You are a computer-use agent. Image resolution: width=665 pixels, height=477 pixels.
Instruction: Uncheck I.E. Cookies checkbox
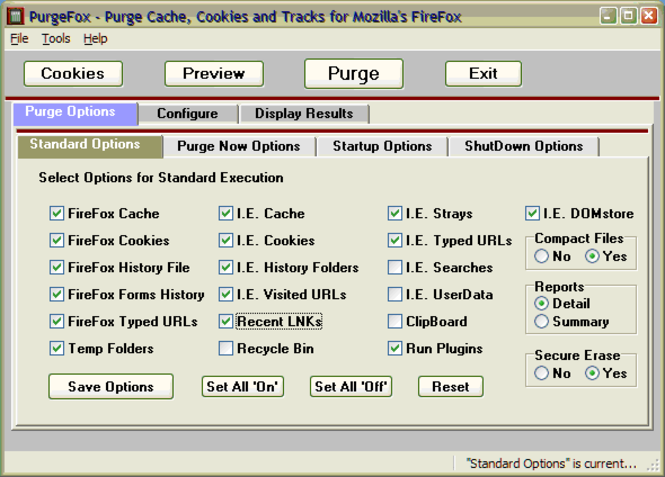[226, 240]
